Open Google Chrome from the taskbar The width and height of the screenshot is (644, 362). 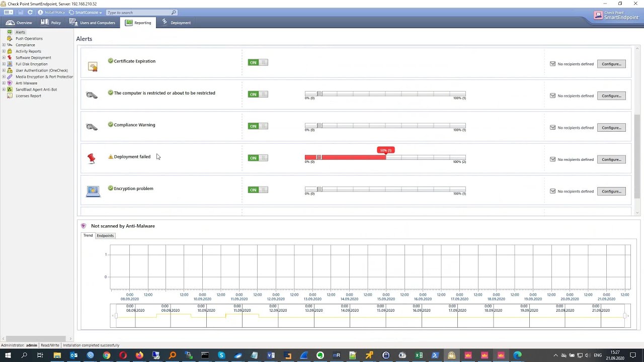coord(107,355)
